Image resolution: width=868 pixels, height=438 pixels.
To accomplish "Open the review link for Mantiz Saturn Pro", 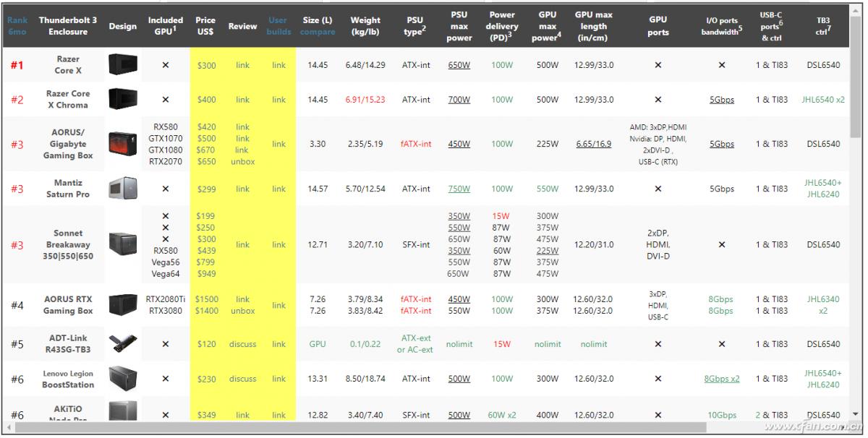I will tap(242, 189).
